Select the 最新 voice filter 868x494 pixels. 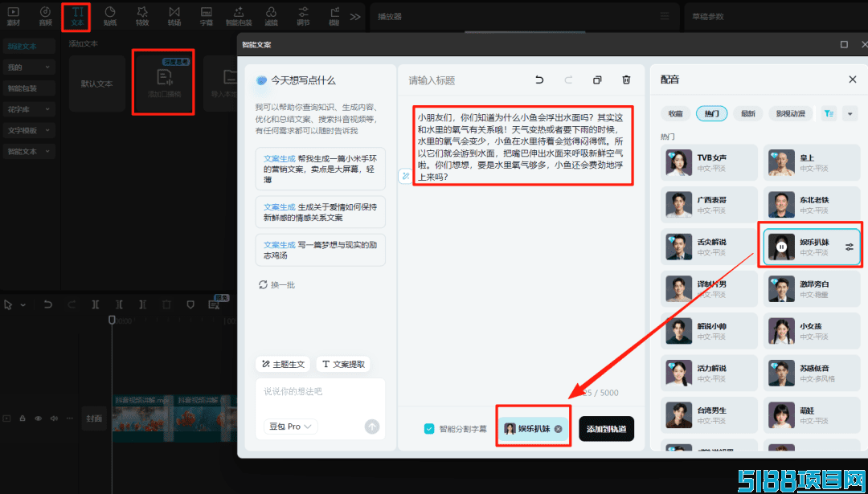coord(748,113)
